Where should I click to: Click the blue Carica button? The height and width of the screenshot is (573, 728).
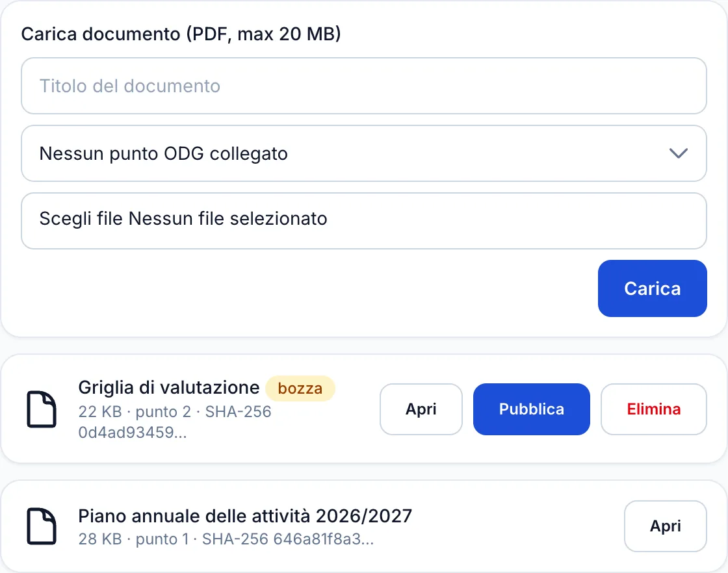coord(653,288)
